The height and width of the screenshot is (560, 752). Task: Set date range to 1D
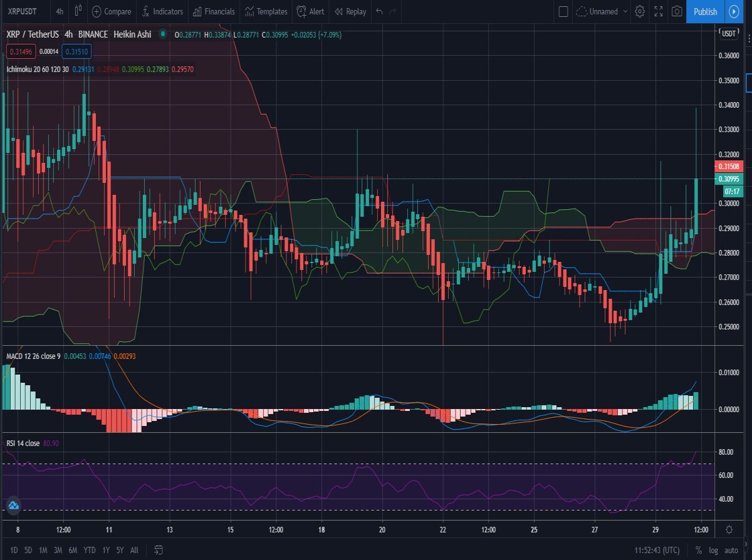(x=14, y=550)
